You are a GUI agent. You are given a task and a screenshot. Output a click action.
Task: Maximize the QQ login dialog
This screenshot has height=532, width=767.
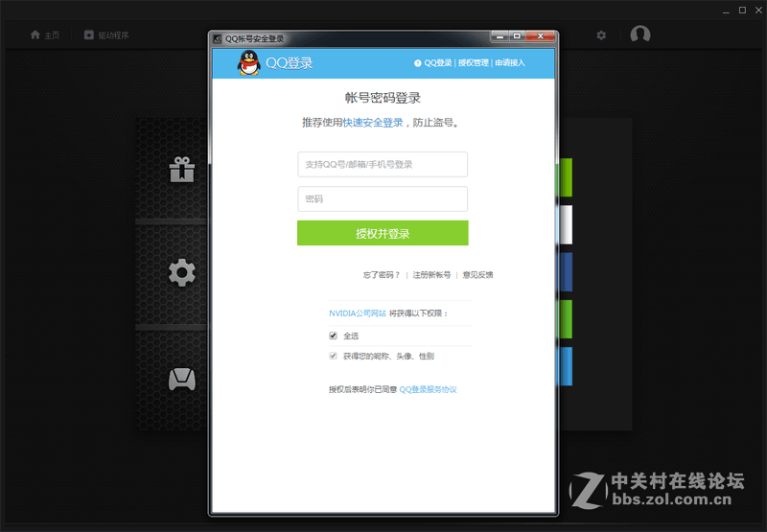[517, 36]
